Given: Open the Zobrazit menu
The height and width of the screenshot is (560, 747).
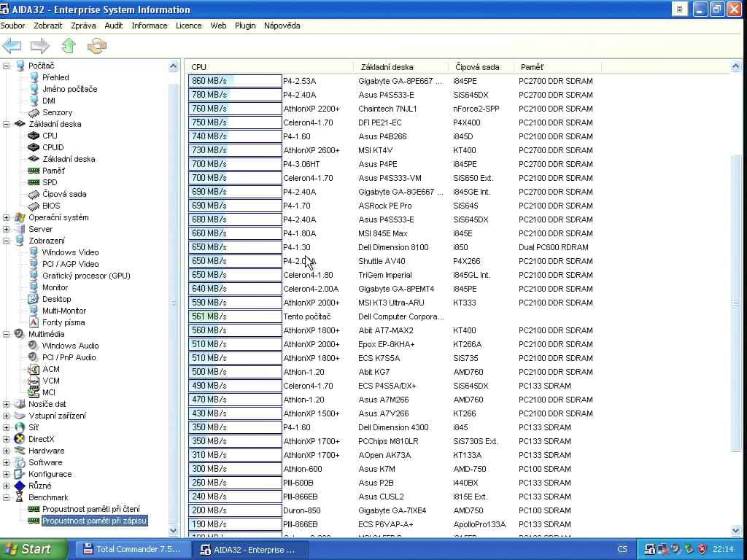Looking at the screenshot, I should [x=47, y=26].
